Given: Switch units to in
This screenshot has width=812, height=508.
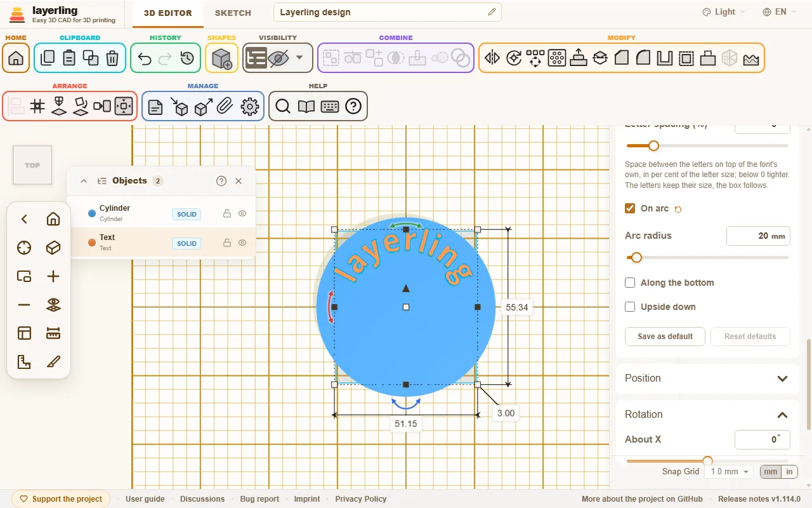Looking at the screenshot, I should coord(790,472).
